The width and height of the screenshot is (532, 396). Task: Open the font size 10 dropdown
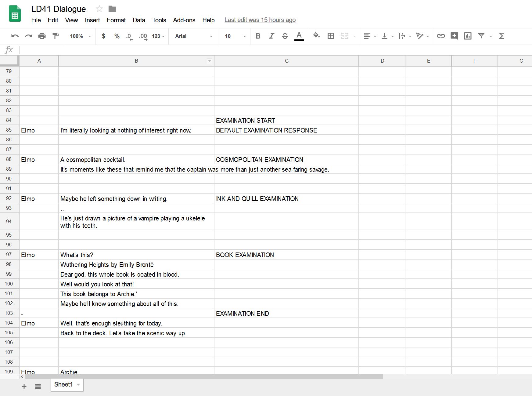point(235,36)
